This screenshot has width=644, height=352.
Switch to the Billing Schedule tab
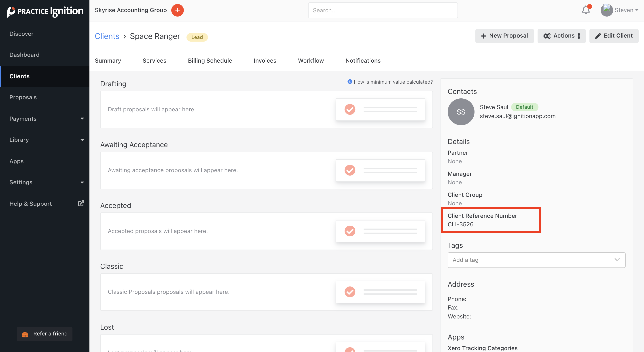(x=210, y=61)
